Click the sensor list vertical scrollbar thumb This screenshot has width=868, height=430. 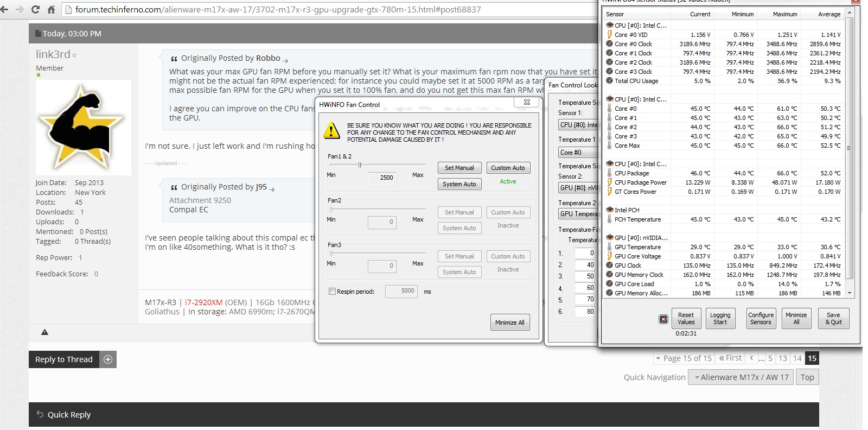click(850, 148)
